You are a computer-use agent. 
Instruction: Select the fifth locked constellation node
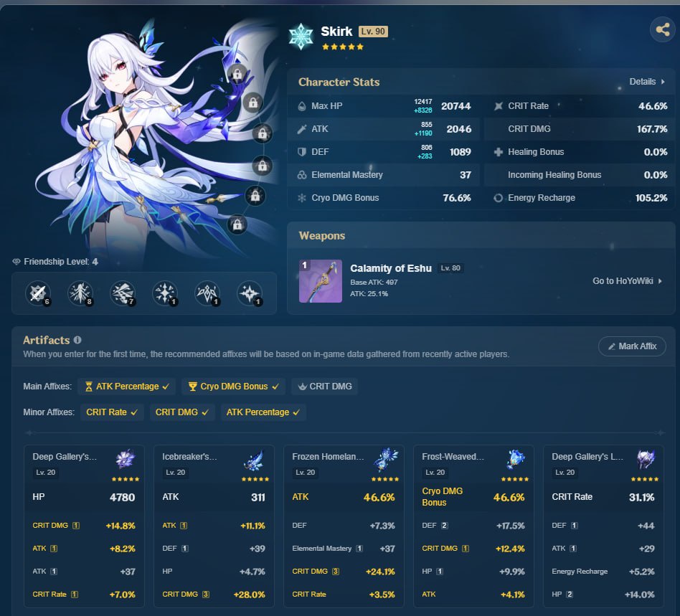(x=255, y=196)
